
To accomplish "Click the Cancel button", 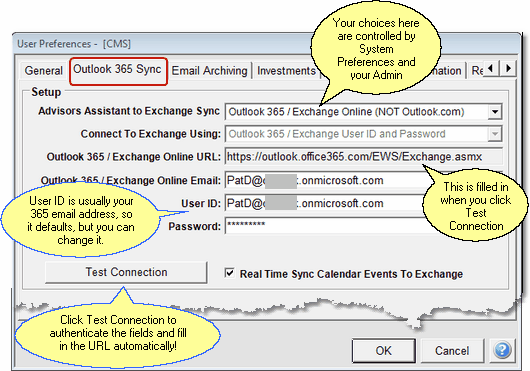I will (x=452, y=351).
